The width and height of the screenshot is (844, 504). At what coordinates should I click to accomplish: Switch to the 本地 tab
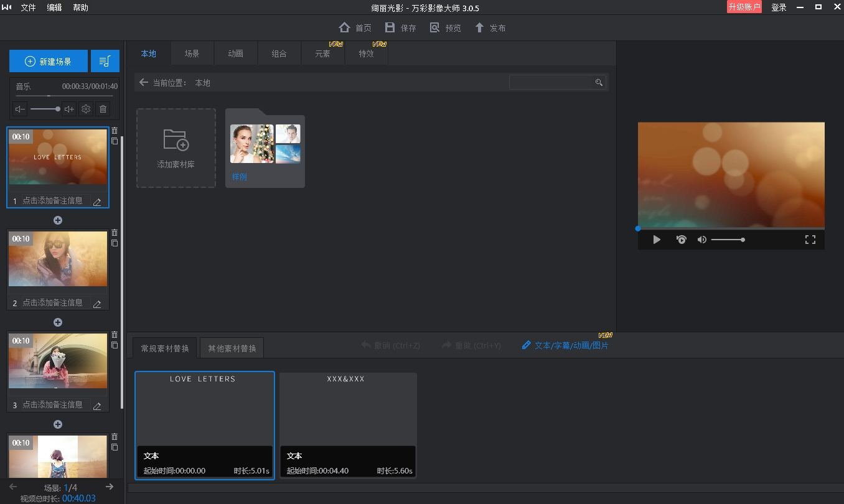coord(148,54)
